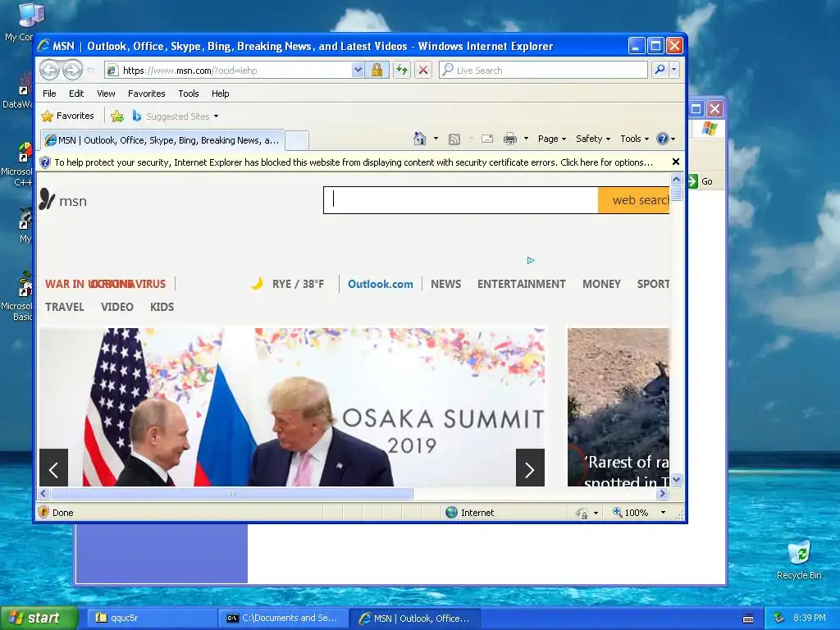The height and width of the screenshot is (630, 840).
Task: Click the Read Mail envelope icon
Action: 487,139
